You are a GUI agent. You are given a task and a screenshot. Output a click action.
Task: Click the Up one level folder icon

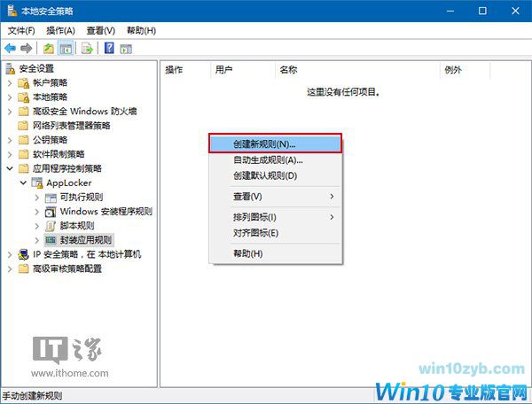(49, 49)
